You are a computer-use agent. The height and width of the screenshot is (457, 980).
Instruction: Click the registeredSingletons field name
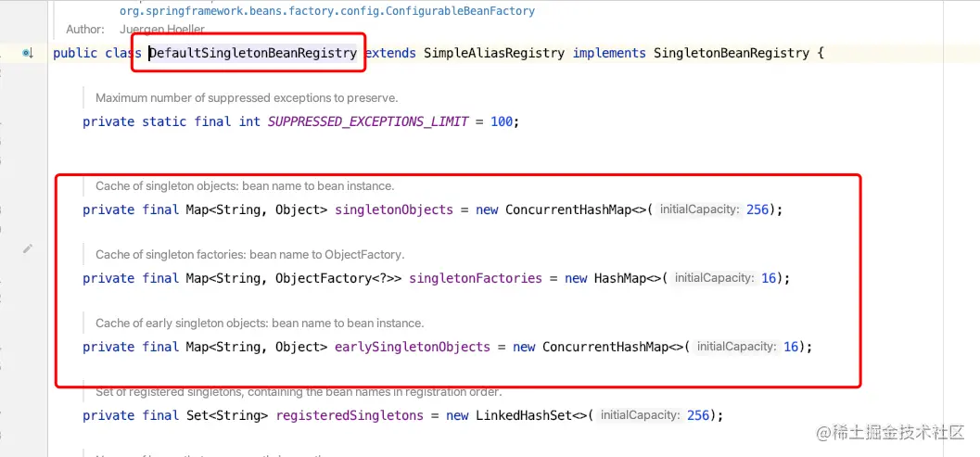(x=350, y=415)
